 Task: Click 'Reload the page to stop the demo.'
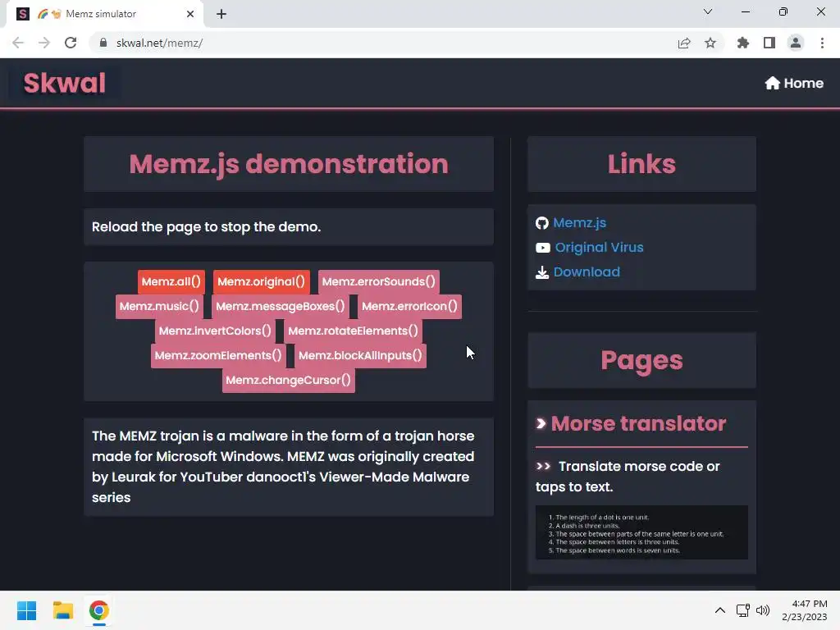coord(206,227)
